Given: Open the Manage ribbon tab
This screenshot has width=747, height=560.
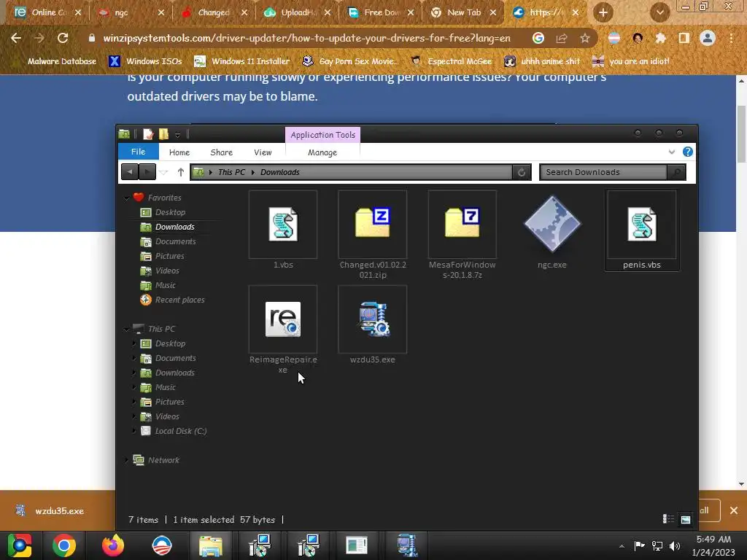Looking at the screenshot, I should click(x=322, y=152).
